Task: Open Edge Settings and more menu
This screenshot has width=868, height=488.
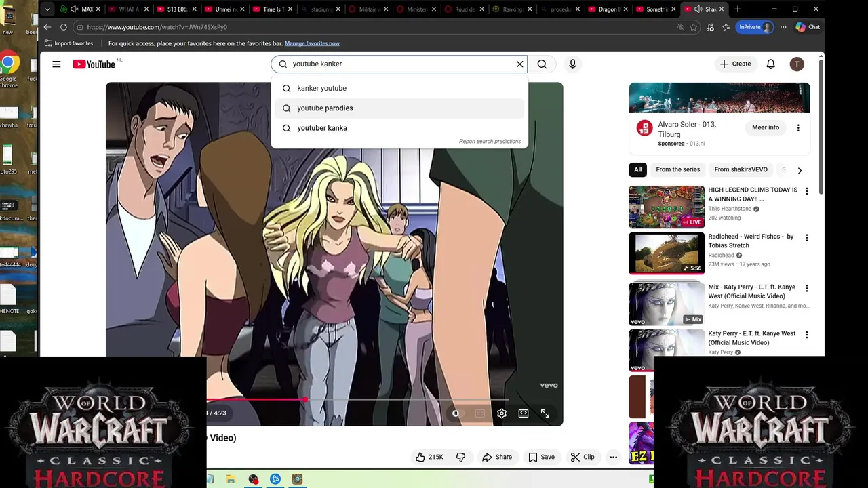Action: coord(783,27)
